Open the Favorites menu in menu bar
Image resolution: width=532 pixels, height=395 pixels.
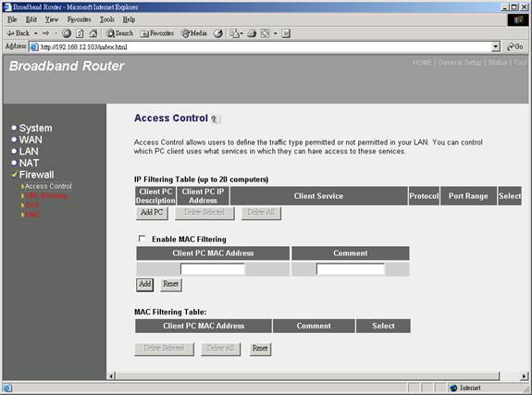point(79,19)
